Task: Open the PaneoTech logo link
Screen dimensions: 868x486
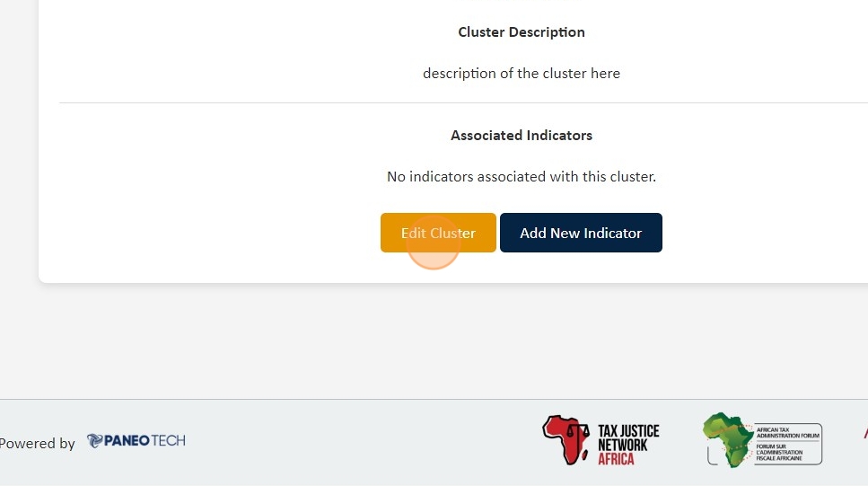Action: click(x=136, y=441)
